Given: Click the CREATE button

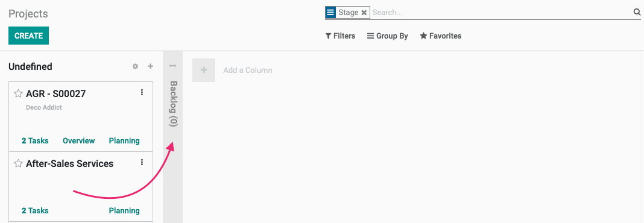Looking at the screenshot, I should coord(29,36).
